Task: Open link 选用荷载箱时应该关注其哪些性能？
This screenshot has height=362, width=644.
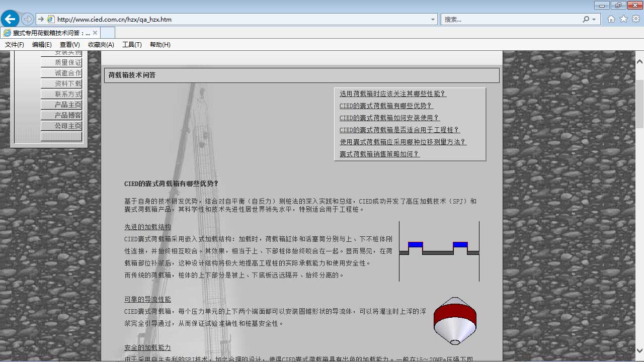Action: tap(393, 94)
